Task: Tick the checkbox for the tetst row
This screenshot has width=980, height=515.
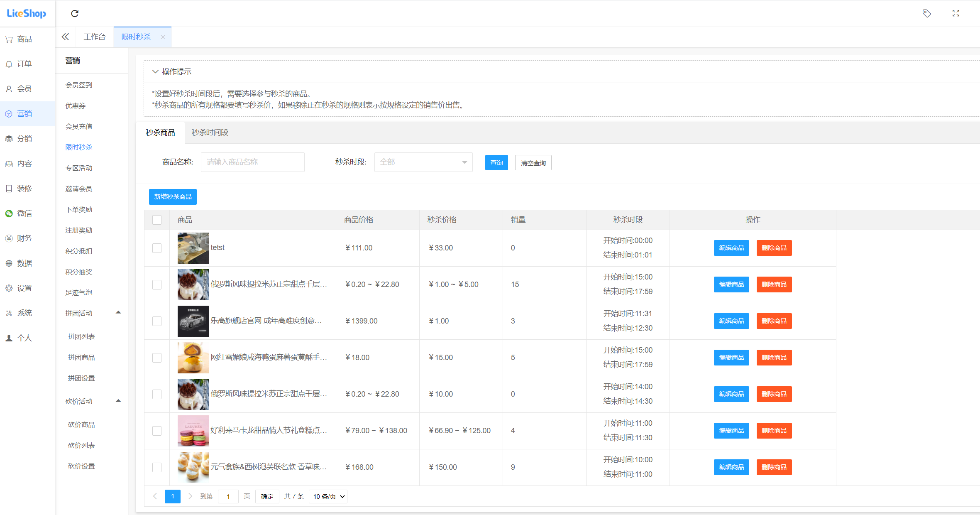Action: coord(157,248)
